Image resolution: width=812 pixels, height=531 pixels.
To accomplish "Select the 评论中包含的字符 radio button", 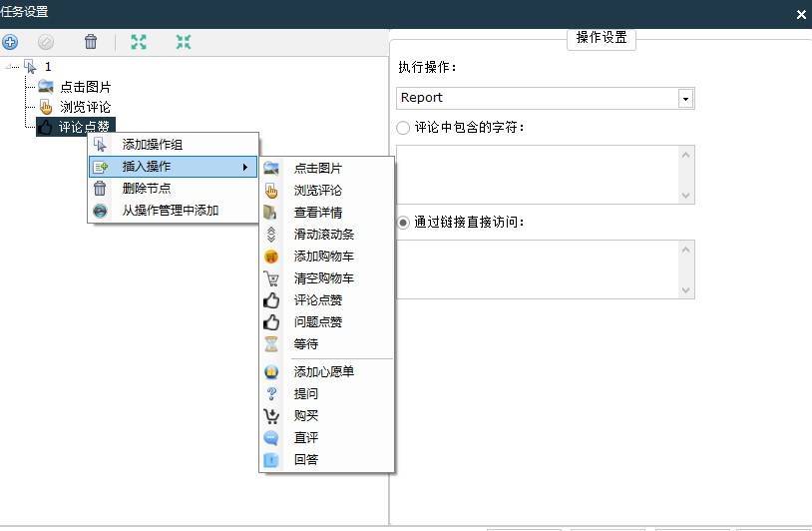I will [403, 128].
